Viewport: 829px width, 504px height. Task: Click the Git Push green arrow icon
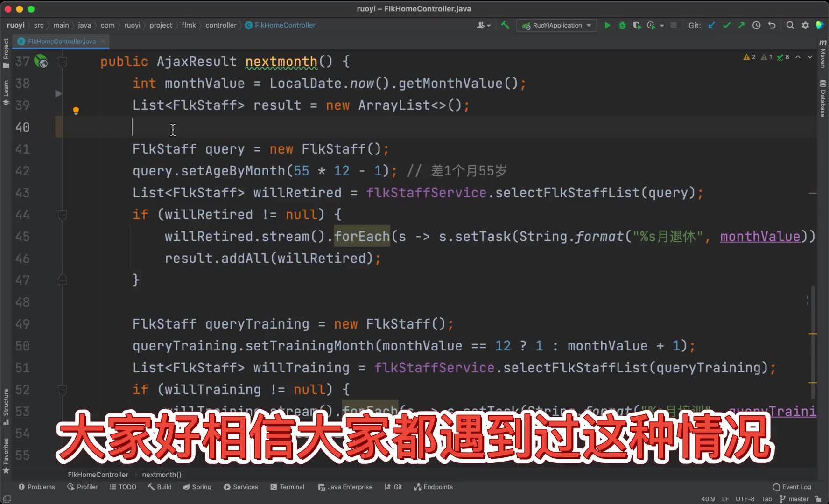(741, 25)
